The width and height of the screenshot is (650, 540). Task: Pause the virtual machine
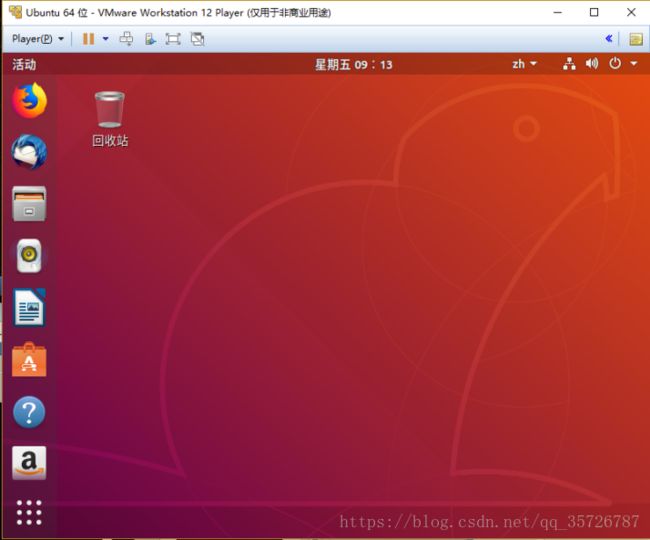click(88, 39)
